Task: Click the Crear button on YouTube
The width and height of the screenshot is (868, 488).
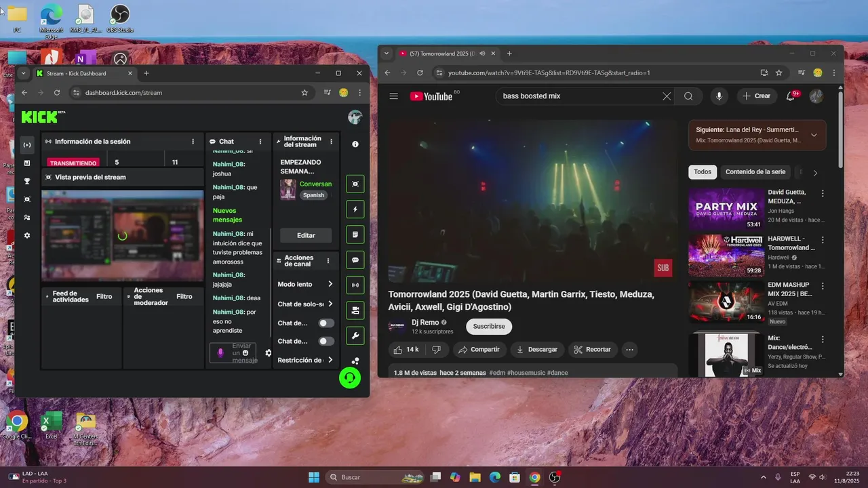Action: pyautogui.click(x=757, y=96)
